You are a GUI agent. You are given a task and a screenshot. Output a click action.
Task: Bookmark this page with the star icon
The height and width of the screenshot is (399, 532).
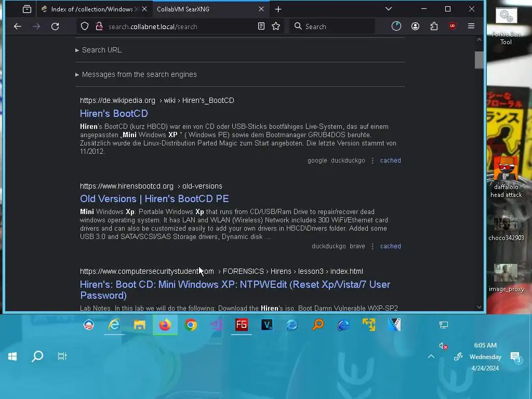coord(276,26)
